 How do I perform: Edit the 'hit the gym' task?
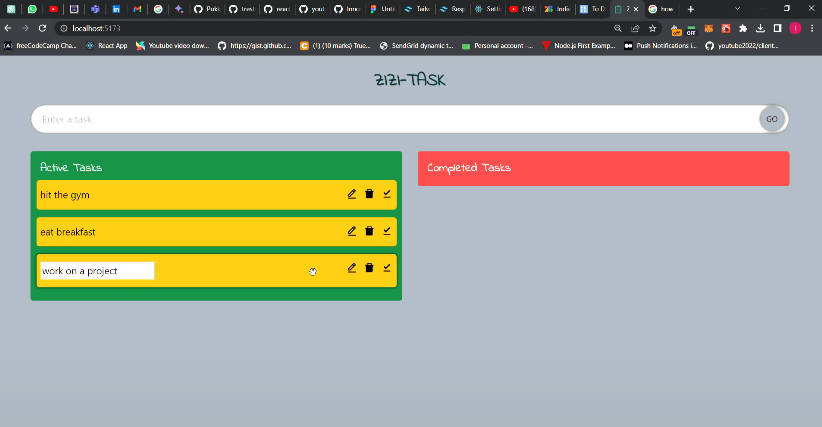[x=352, y=194]
